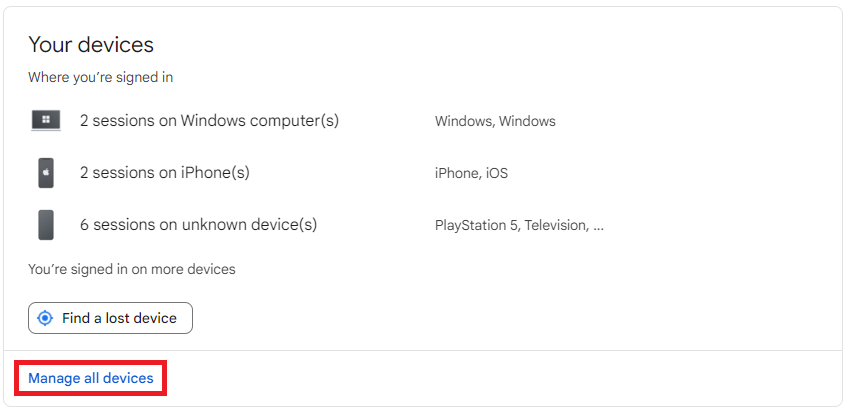Click the "PlayStation 5, Television" device details
The width and height of the screenshot is (848, 412).
512,225
